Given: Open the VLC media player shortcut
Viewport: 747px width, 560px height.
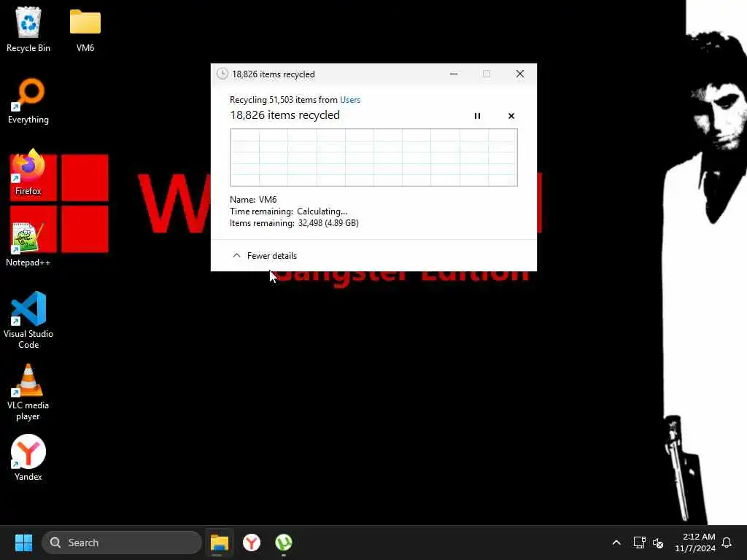Looking at the screenshot, I should pos(28,392).
